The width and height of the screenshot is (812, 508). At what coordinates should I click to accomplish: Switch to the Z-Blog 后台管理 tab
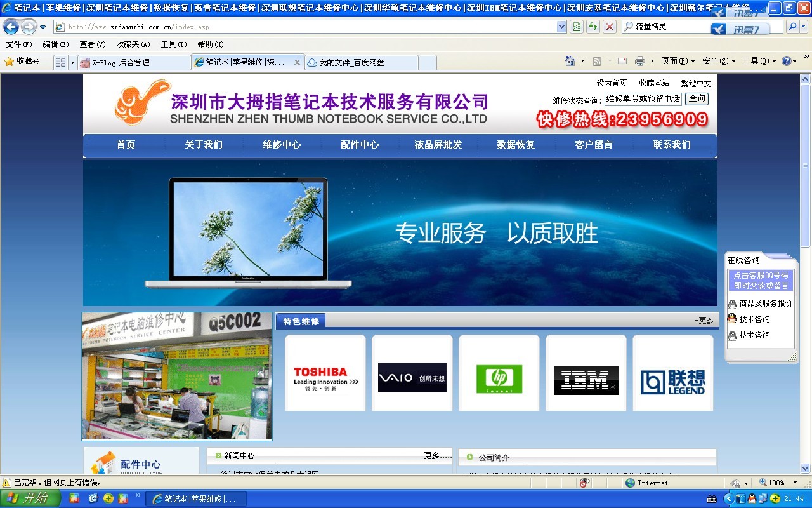[133, 62]
